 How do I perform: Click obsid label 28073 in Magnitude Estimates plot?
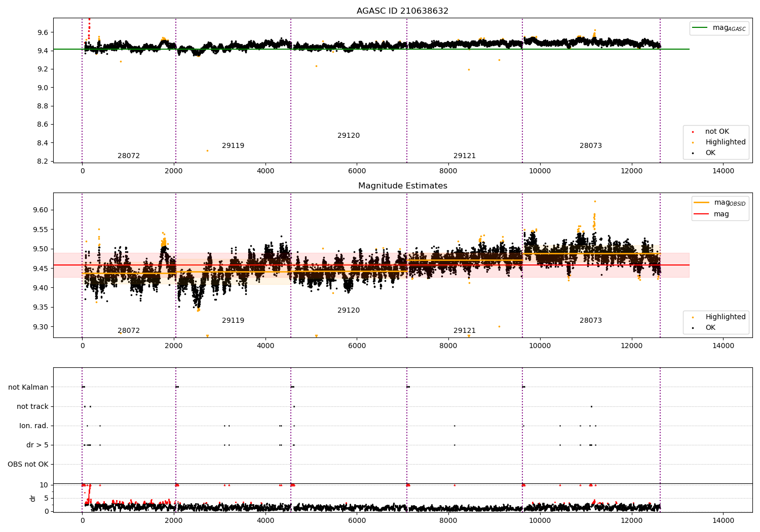coord(591,320)
